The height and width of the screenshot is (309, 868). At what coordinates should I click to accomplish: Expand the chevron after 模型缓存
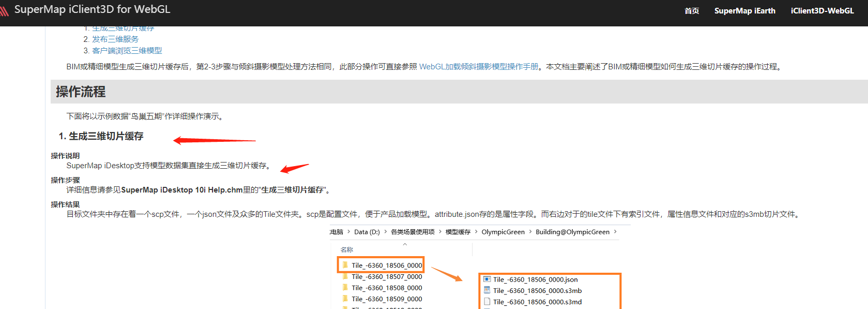pyautogui.click(x=476, y=232)
